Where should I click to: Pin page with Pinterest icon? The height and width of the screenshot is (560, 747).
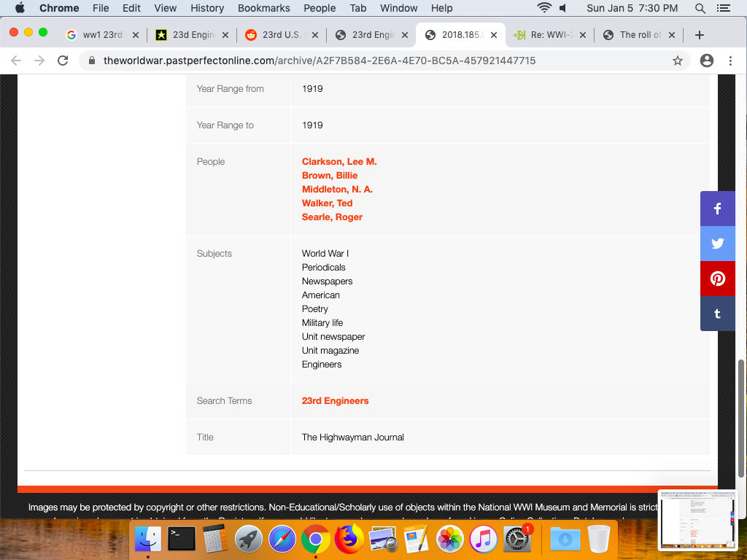(718, 279)
